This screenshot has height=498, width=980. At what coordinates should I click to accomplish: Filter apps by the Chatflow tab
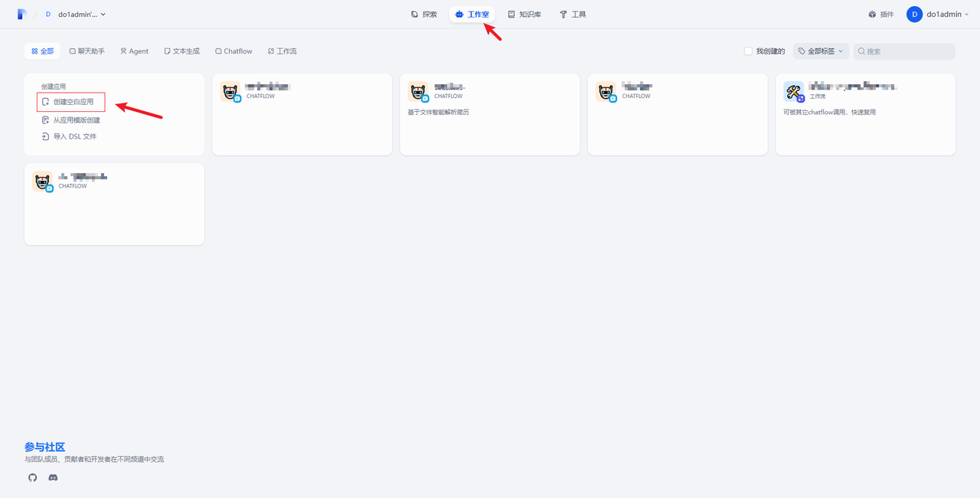pyautogui.click(x=234, y=51)
